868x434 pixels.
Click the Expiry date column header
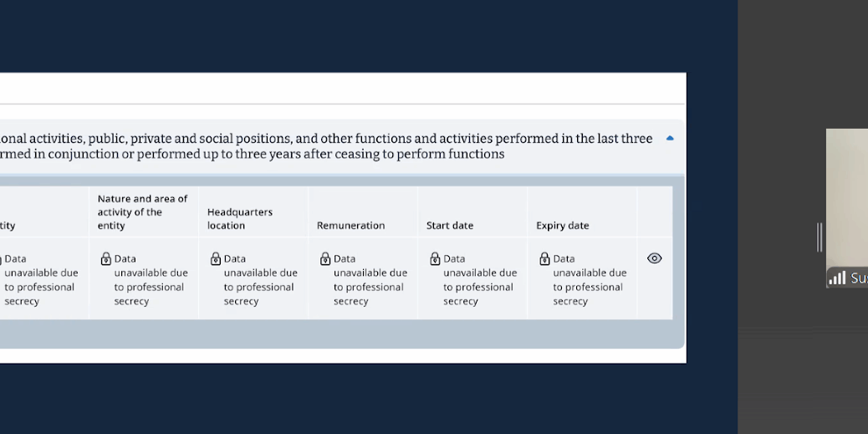click(x=562, y=225)
